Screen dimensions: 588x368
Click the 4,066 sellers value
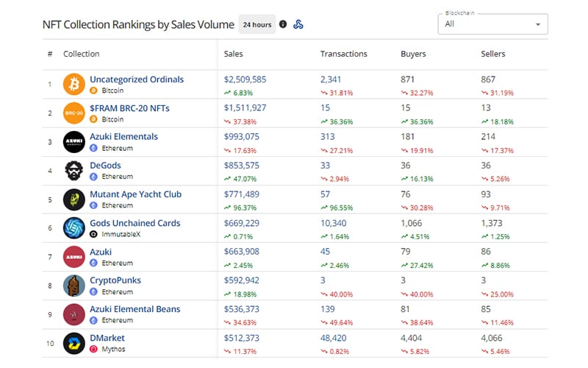(x=492, y=338)
